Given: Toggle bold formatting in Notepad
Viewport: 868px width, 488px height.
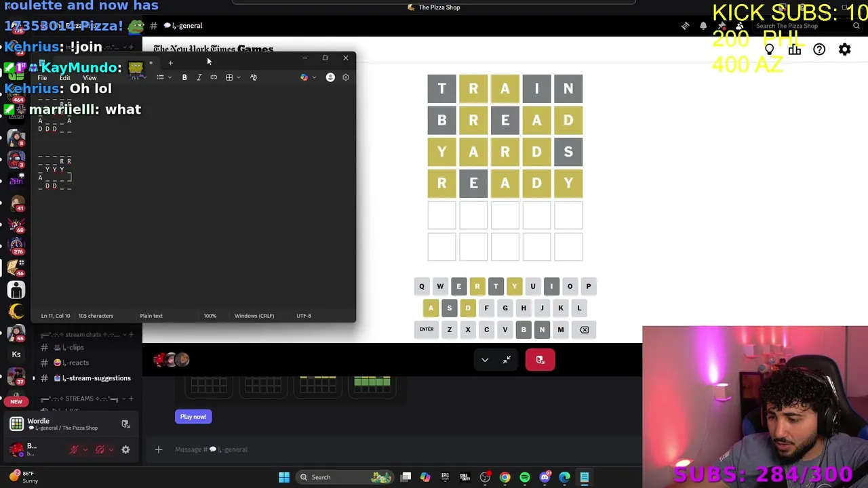Looking at the screenshot, I should 184,77.
